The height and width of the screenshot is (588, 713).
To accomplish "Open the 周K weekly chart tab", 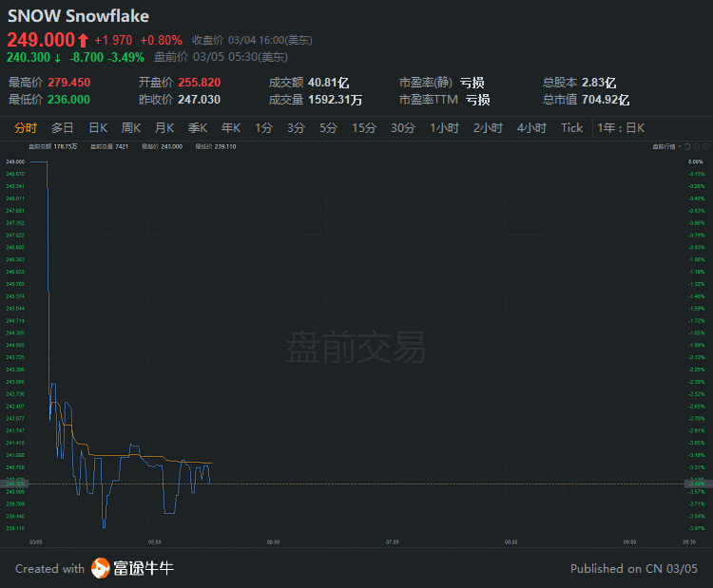I will (x=131, y=128).
